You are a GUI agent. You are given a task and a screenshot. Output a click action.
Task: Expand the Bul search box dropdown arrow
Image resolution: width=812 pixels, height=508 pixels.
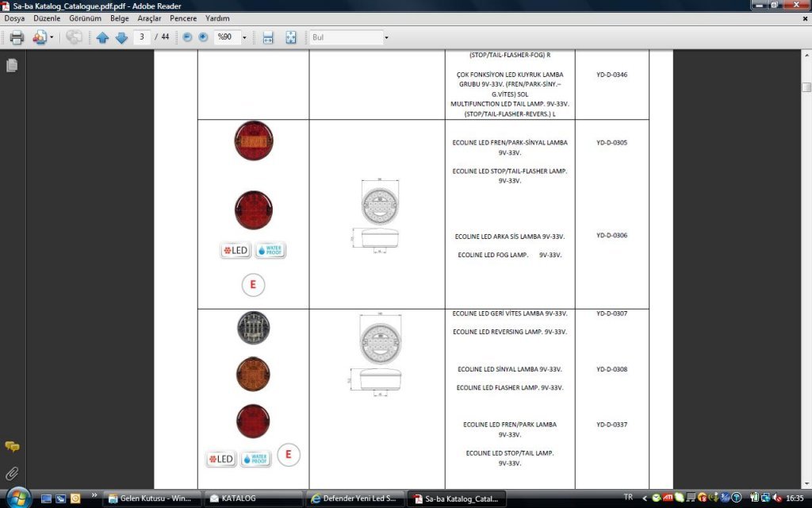coord(386,37)
